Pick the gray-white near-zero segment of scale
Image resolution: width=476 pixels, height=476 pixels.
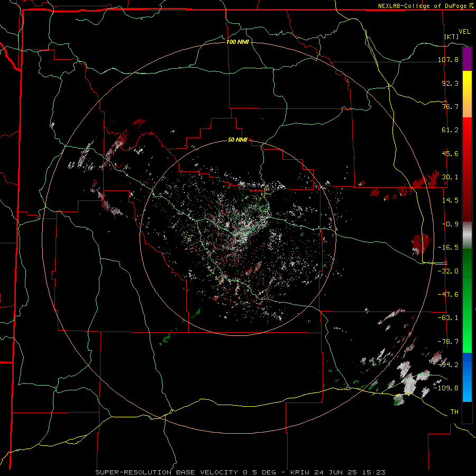[x=467, y=235]
